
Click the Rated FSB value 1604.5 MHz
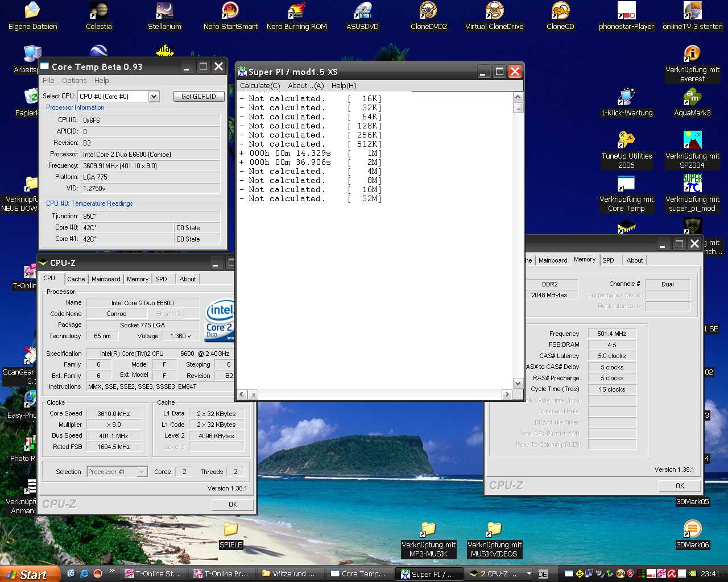click(x=114, y=447)
